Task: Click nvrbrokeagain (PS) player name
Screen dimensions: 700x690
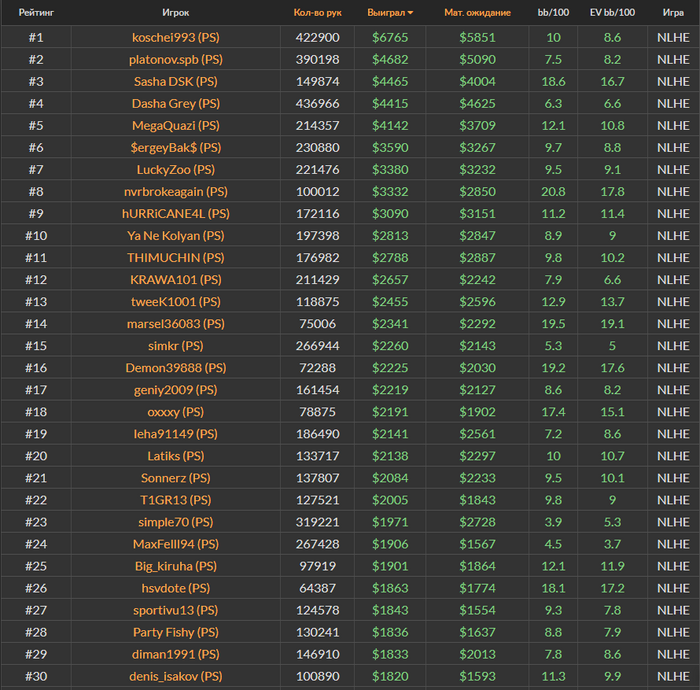Action: (175, 191)
